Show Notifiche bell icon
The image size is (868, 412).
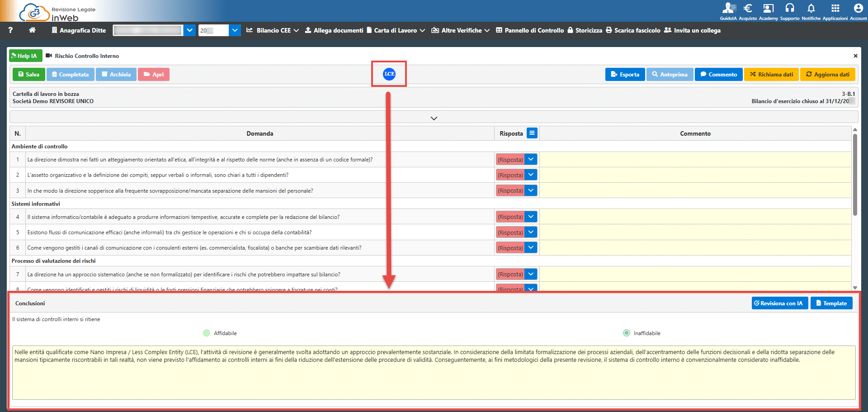[x=811, y=8]
